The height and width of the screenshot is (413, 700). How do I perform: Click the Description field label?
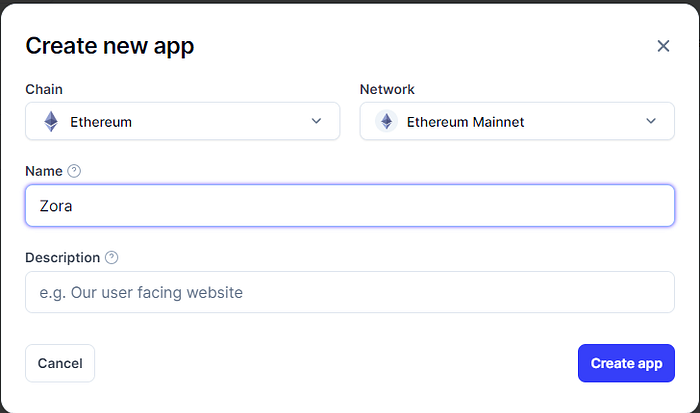pos(62,258)
